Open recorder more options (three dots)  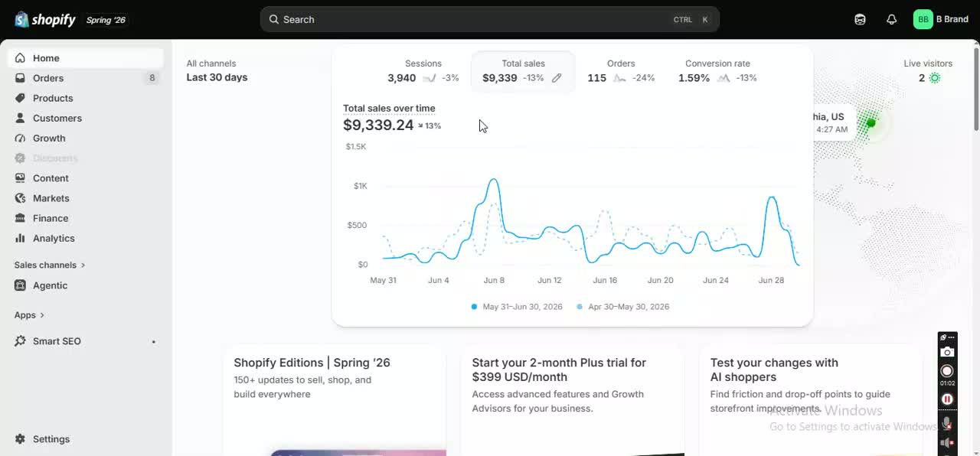tap(952, 337)
